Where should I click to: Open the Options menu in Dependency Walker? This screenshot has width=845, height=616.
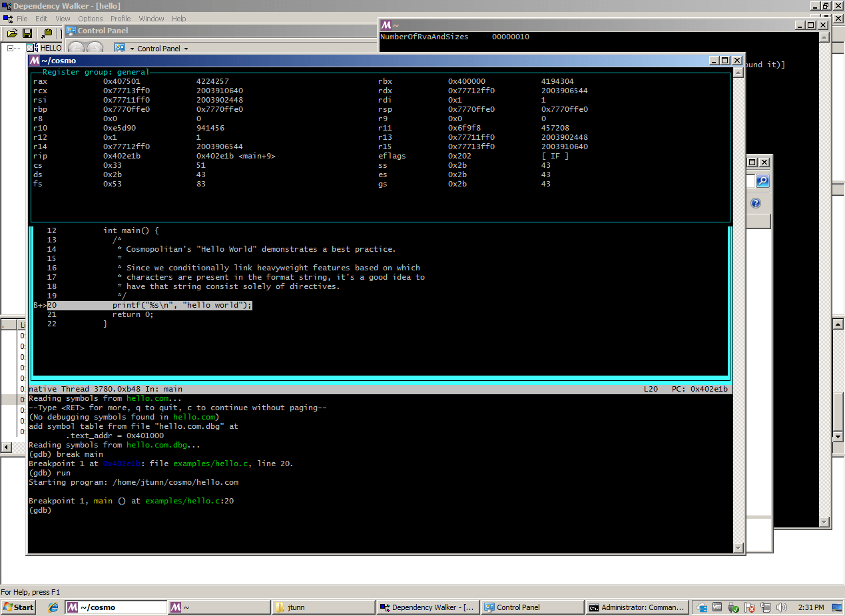coord(90,19)
